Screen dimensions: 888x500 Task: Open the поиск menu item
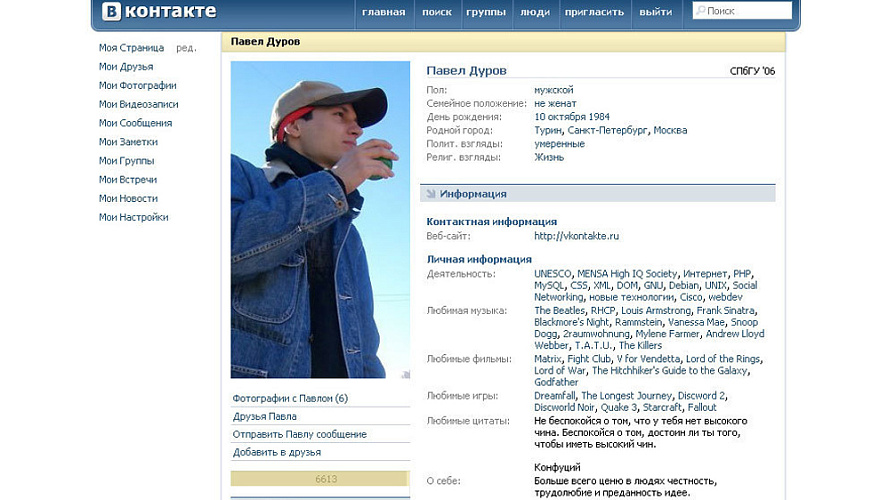(437, 12)
